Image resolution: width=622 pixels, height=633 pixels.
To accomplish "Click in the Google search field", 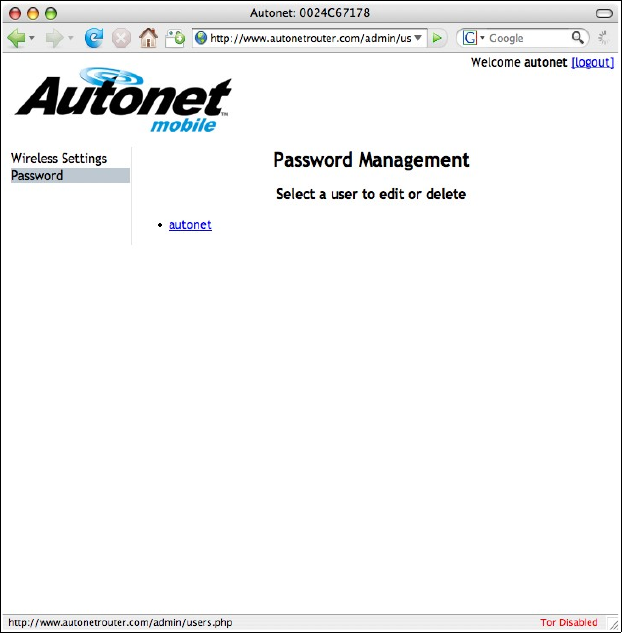I will (529, 38).
